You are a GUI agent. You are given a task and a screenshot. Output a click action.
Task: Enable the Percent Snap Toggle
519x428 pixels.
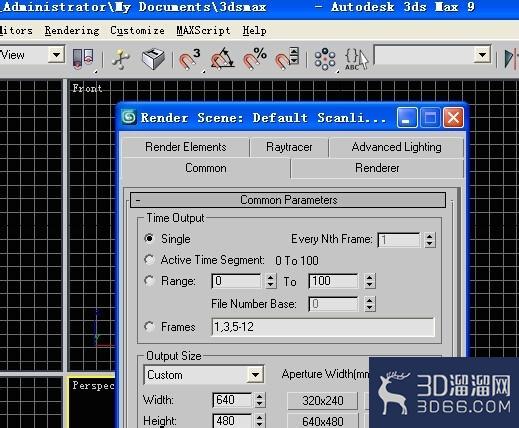pyautogui.click(x=254, y=59)
